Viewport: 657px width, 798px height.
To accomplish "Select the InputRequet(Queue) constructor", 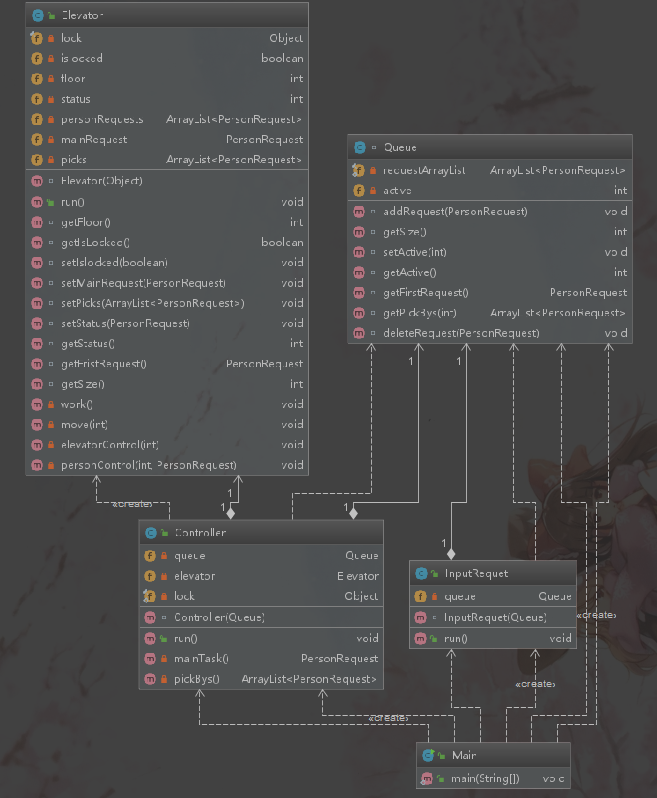I will click(495, 618).
